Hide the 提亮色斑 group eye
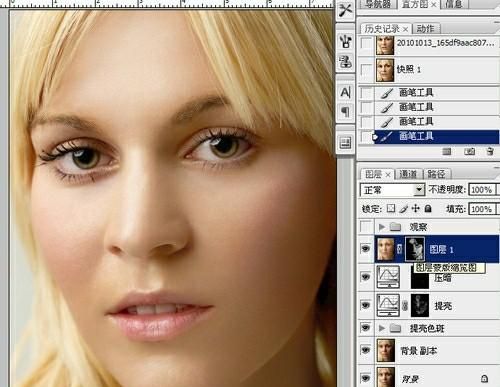Viewport: 500px width, 387px height. tap(366, 328)
